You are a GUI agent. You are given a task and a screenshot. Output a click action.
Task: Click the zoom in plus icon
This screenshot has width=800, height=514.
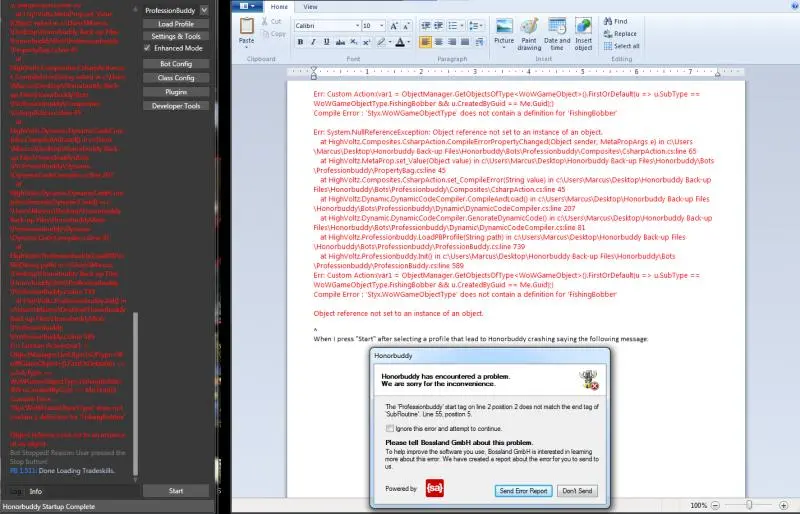point(784,505)
